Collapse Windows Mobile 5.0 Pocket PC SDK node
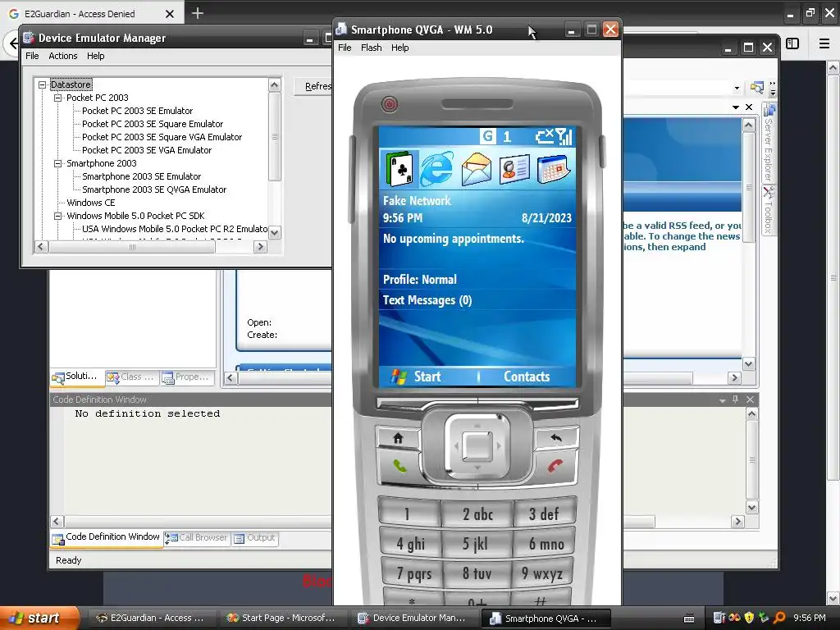This screenshot has width=840, height=630. 58,216
